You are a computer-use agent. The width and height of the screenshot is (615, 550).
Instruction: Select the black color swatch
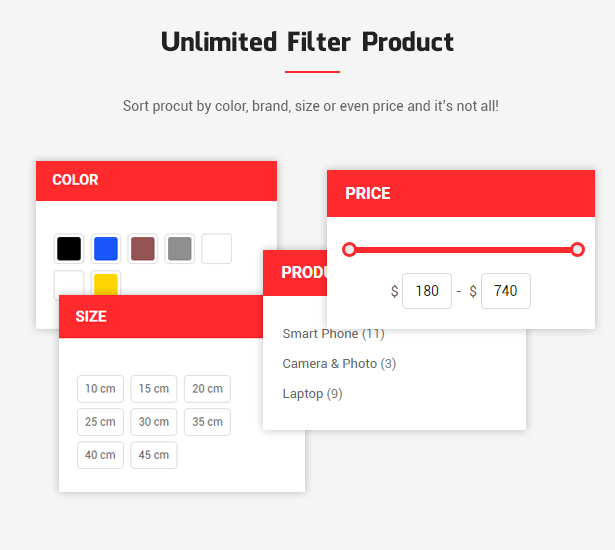[x=69, y=249]
